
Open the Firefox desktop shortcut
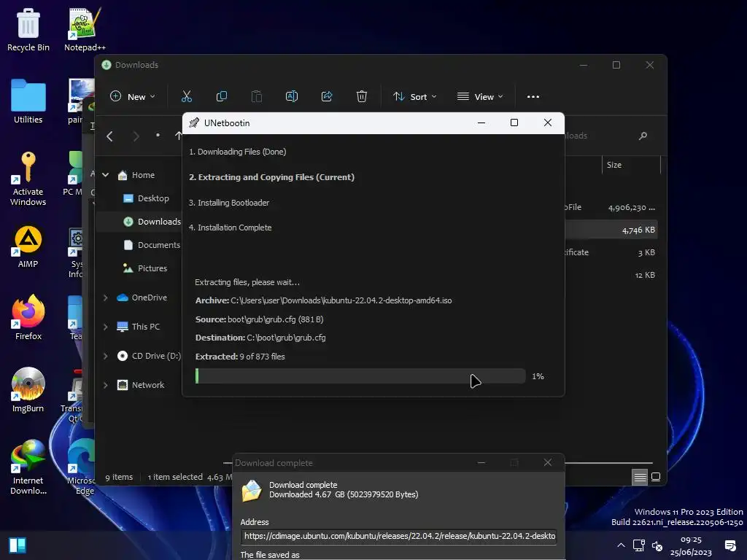coord(28,318)
